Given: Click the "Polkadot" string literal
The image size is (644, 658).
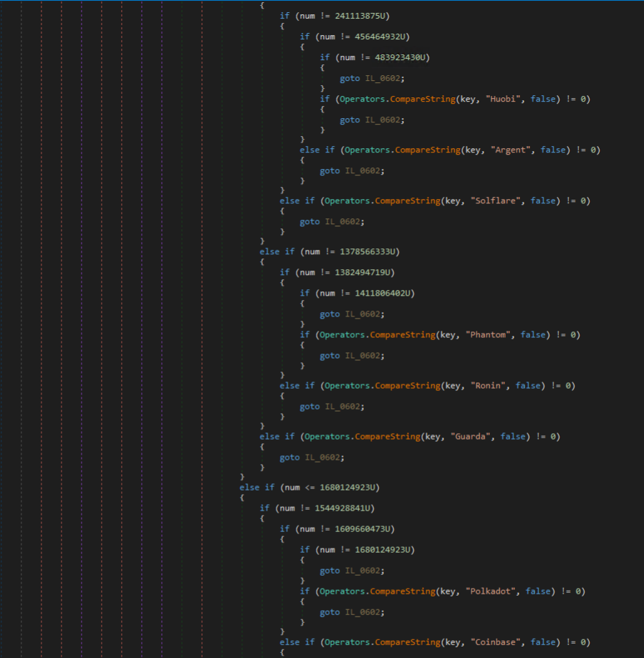Looking at the screenshot, I should tap(491, 591).
